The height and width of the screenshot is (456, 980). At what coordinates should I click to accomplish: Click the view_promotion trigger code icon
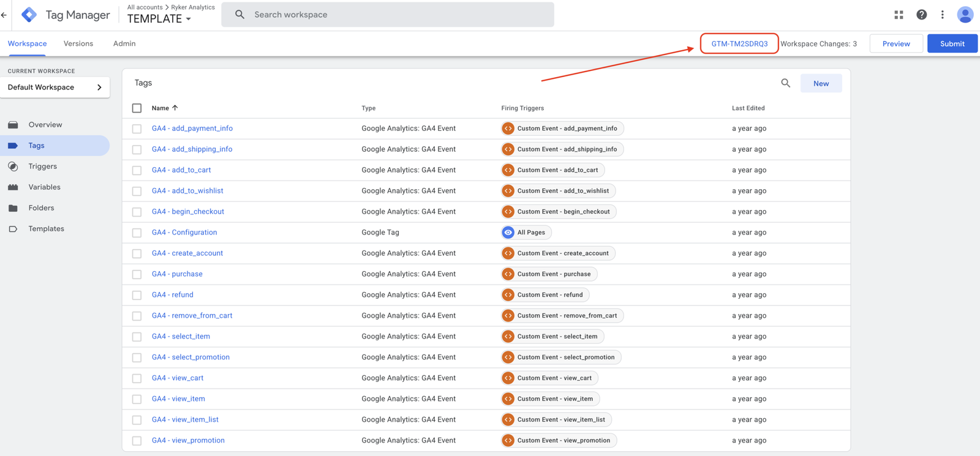pos(508,441)
